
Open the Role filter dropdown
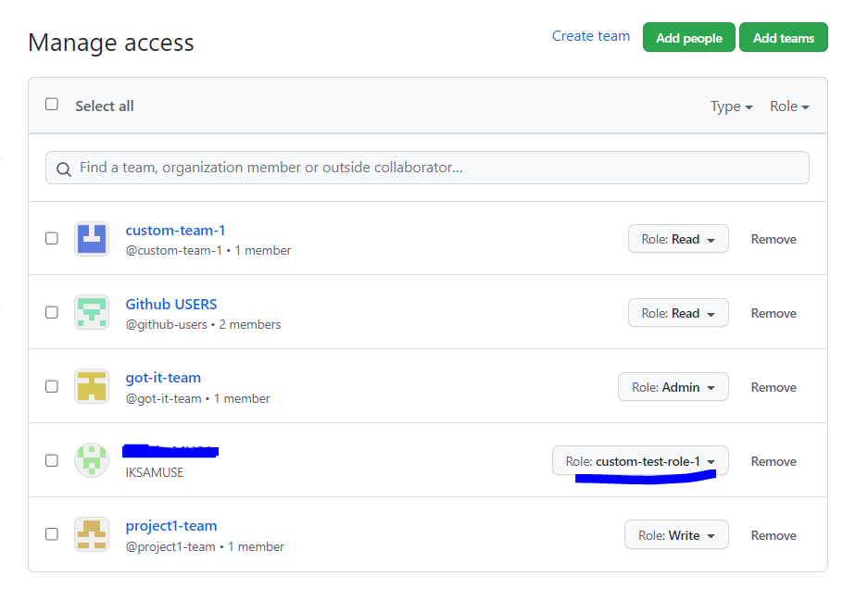788,106
